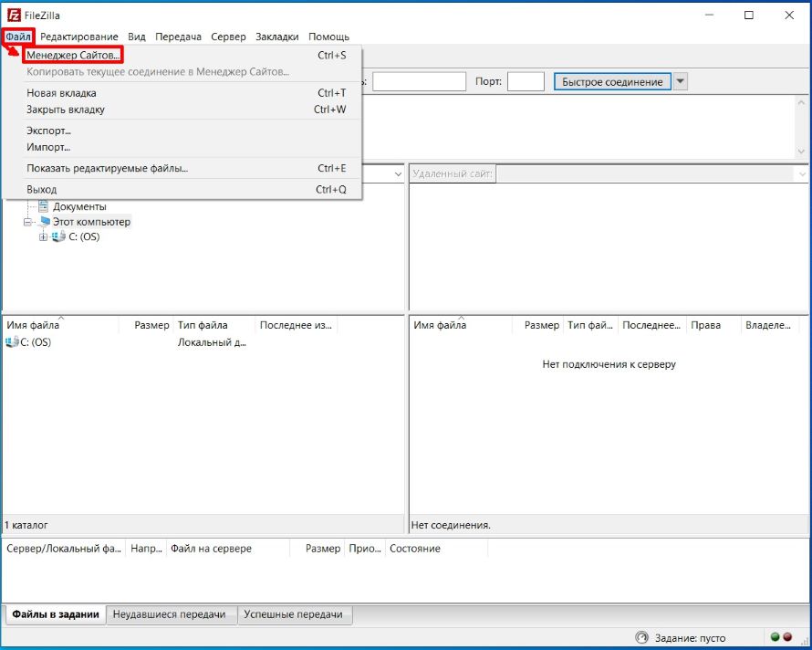Click the Порт input field
The image size is (812, 650).
(x=526, y=82)
